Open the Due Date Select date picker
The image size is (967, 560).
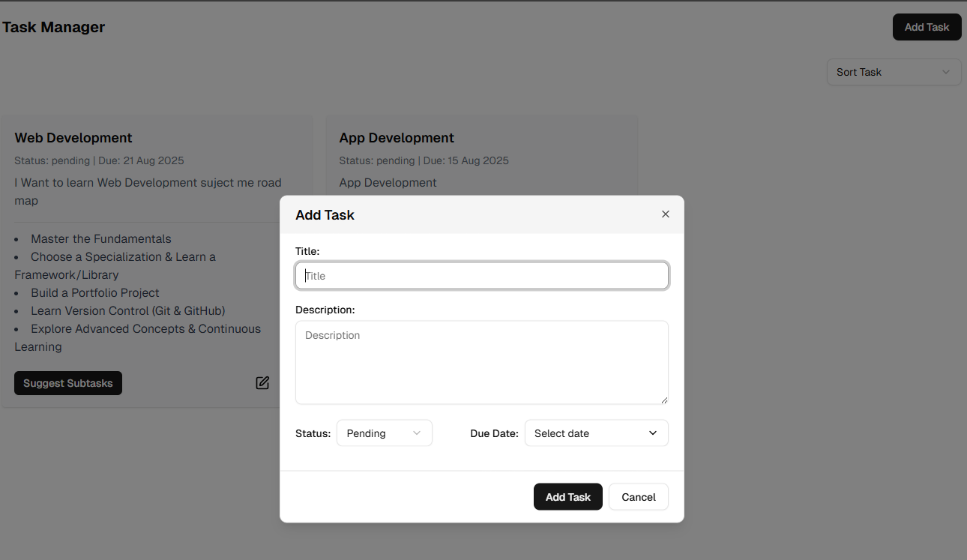pyautogui.click(x=596, y=433)
